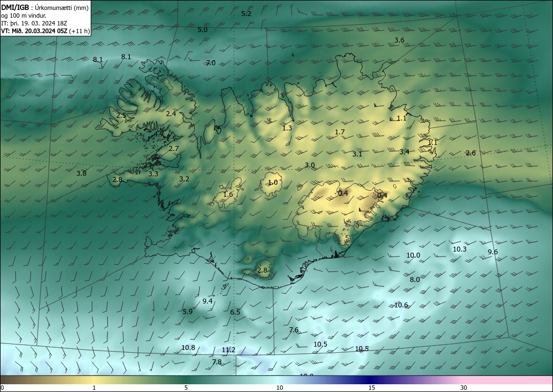Select the 3.6 value label

(399, 40)
